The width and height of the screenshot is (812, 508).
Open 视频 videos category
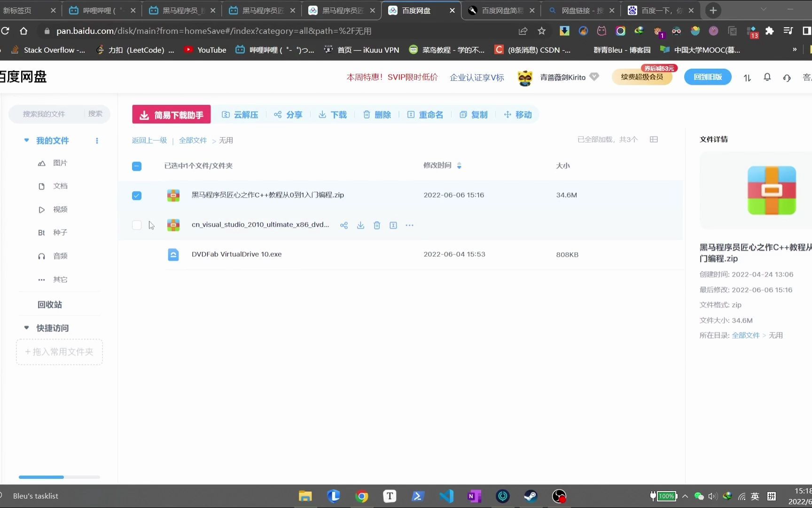[53, 209]
